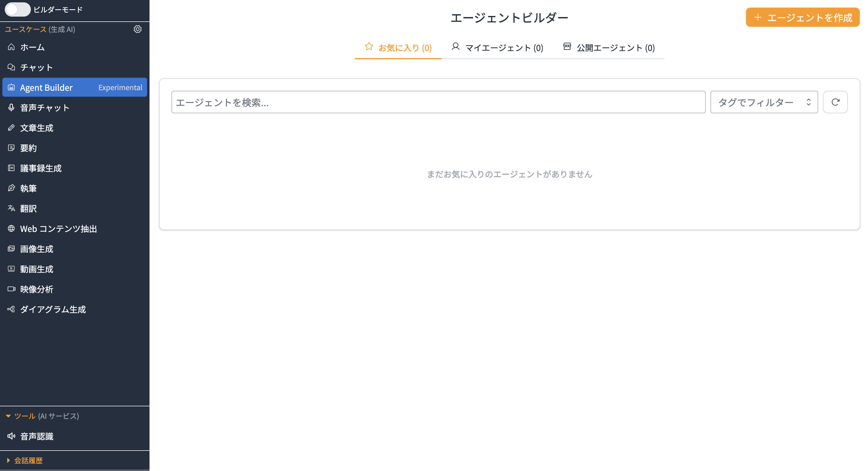Open the 音声認識 tool
Screen dimensions: 868x471
[37, 436]
